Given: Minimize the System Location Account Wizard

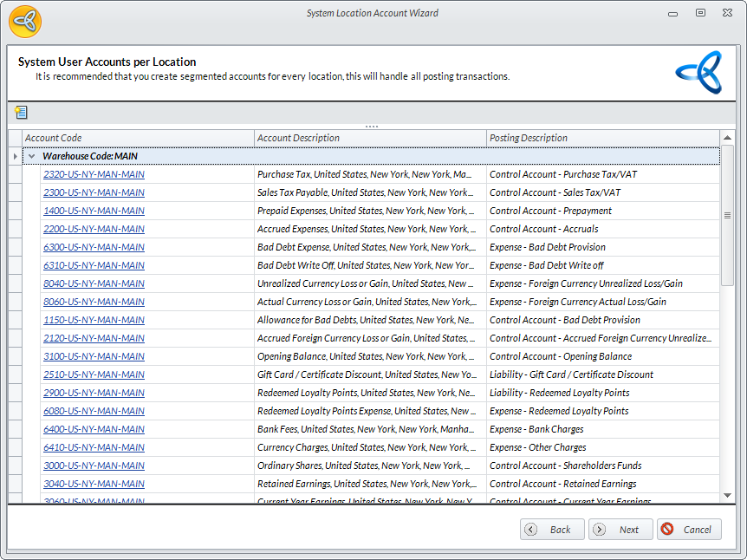Looking at the screenshot, I should [x=672, y=13].
